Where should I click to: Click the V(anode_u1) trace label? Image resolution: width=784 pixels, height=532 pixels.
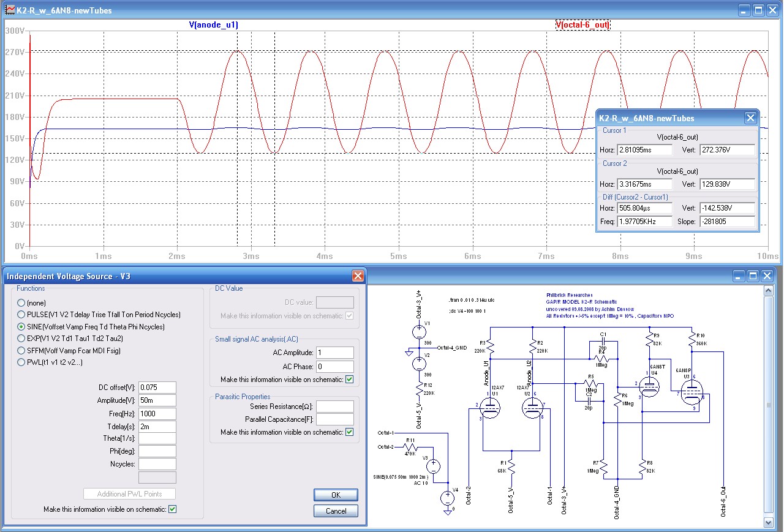(213, 25)
